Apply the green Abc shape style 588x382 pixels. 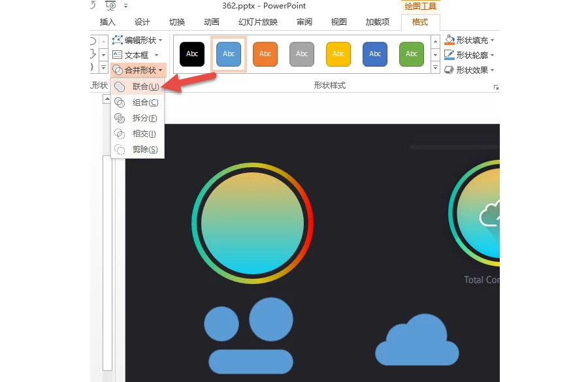click(x=412, y=54)
